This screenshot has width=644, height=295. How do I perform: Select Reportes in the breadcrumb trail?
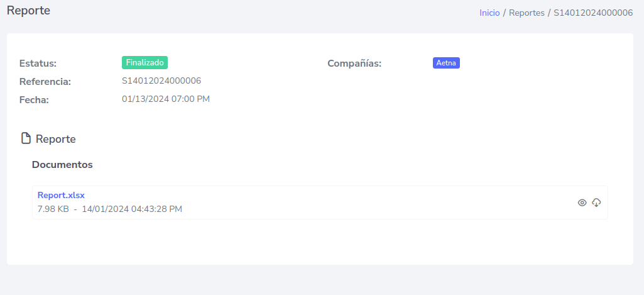pyautogui.click(x=527, y=13)
